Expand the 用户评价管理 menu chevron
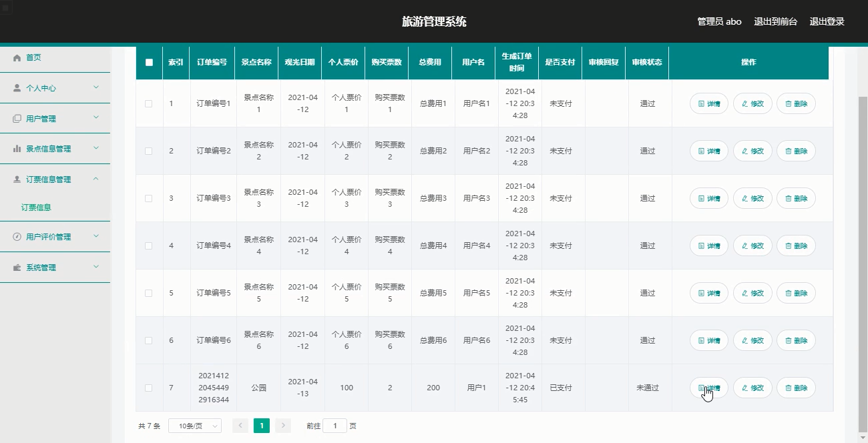Image resolution: width=868 pixels, height=443 pixels. [96, 236]
